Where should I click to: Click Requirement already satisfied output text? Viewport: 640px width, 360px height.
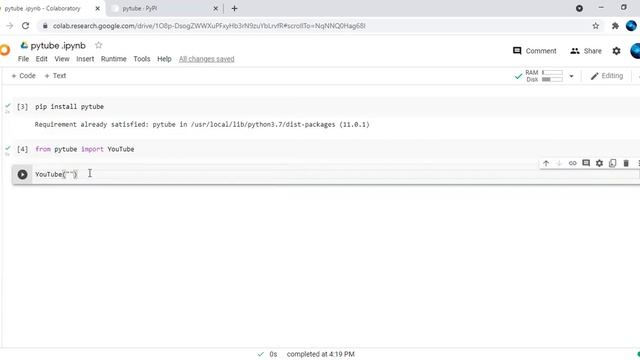pyautogui.click(x=202, y=124)
